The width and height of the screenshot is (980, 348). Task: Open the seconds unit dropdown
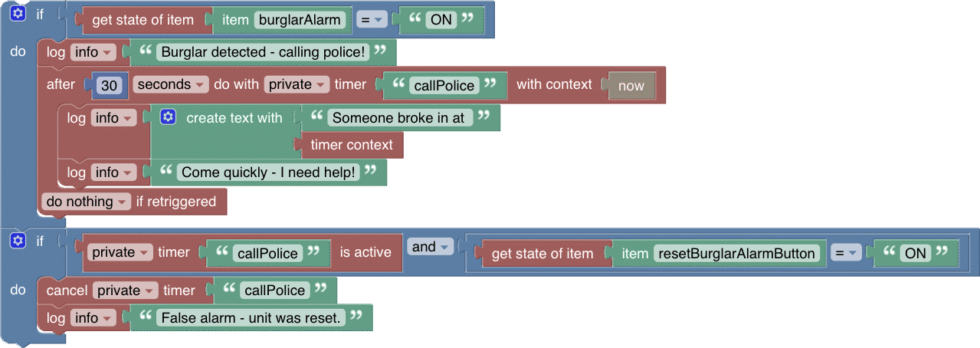pyautogui.click(x=169, y=85)
